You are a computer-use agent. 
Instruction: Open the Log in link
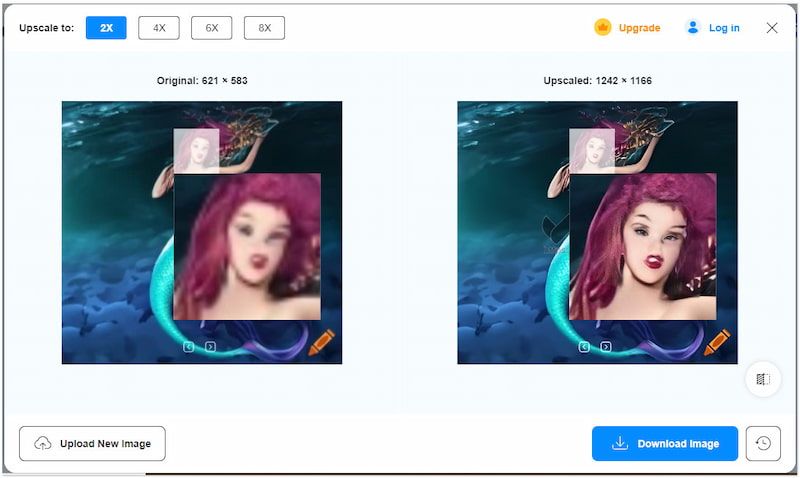(724, 28)
